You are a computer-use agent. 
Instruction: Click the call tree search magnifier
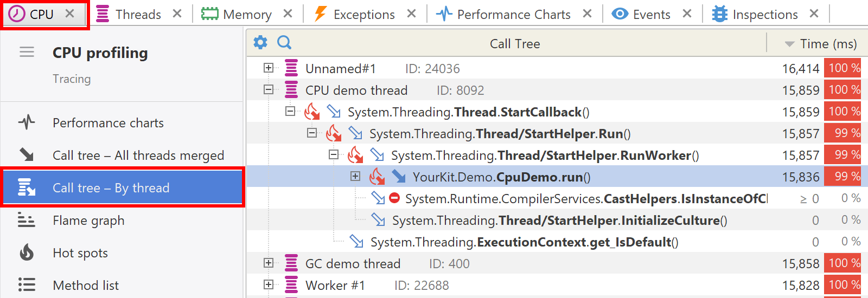(284, 42)
